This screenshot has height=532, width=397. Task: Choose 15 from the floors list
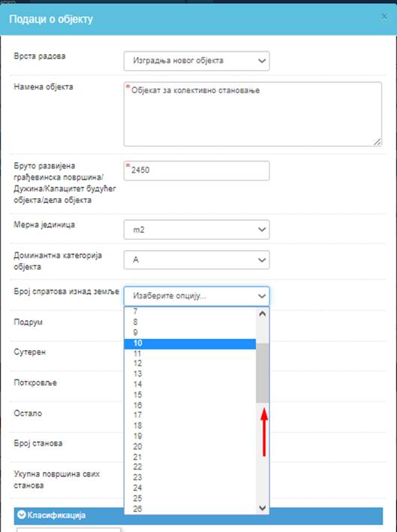pyautogui.click(x=190, y=394)
